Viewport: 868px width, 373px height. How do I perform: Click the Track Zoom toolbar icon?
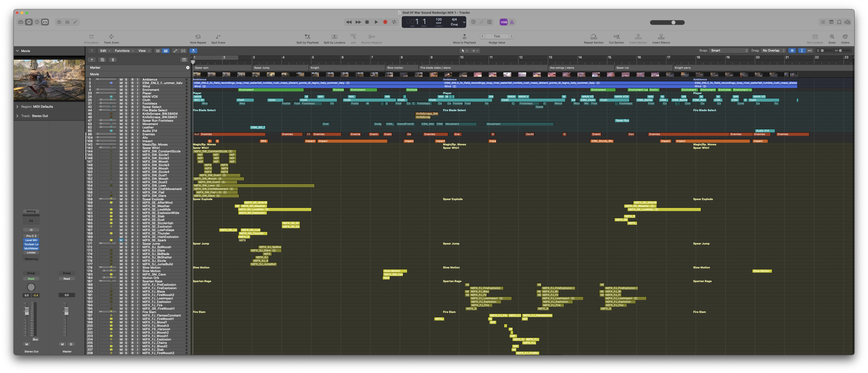(111, 36)
